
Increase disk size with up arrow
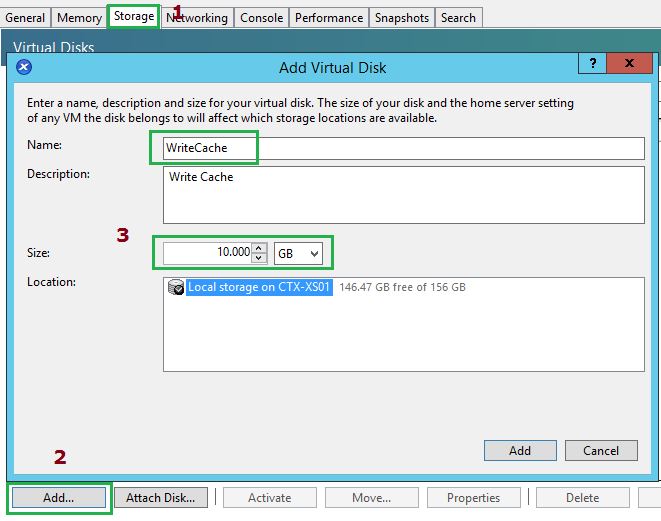pyautogui.click(x=259, y=248)
